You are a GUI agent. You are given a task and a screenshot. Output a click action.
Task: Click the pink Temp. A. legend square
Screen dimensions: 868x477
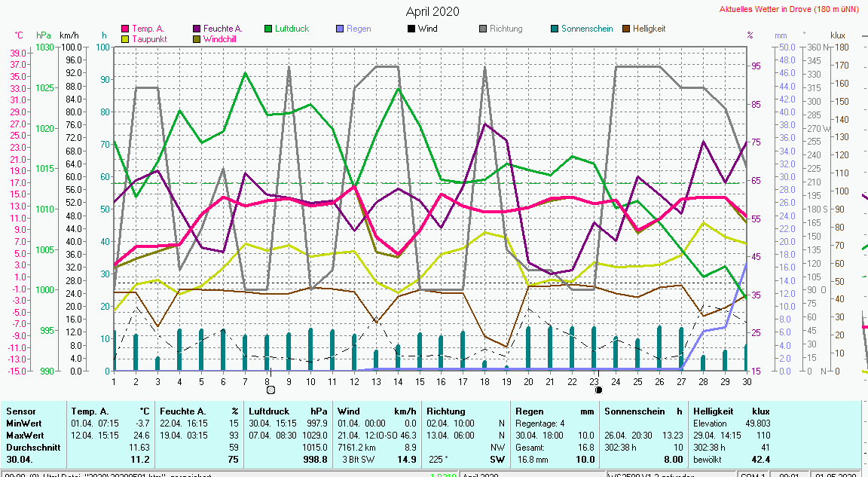pyautogui.click(x=125, y=29)
